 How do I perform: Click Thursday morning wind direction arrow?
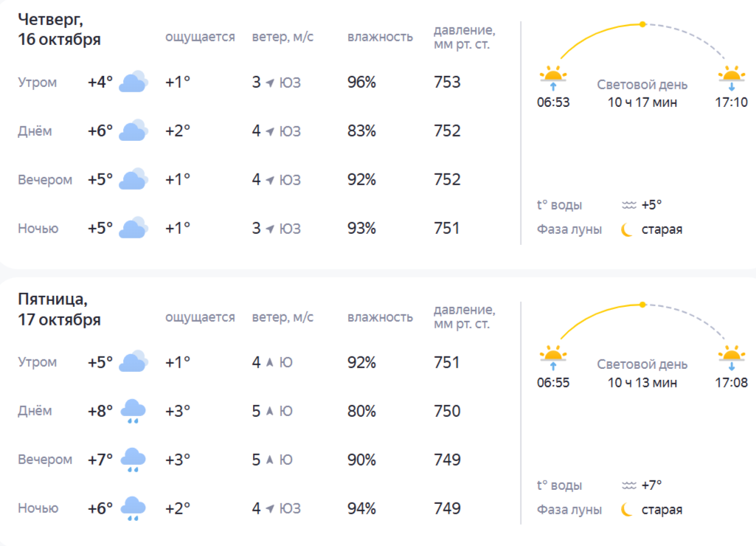[x=271, y=83]
